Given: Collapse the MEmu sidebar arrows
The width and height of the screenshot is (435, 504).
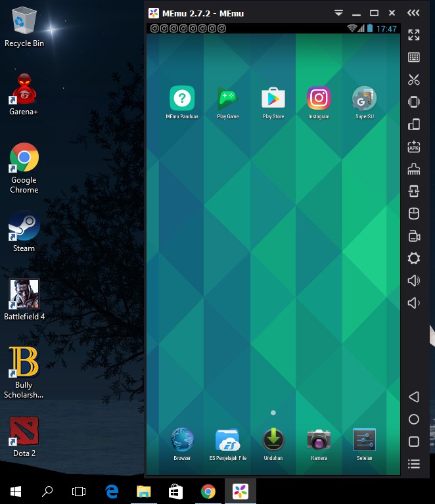Looking at the screenshot, I should (413, 13).
